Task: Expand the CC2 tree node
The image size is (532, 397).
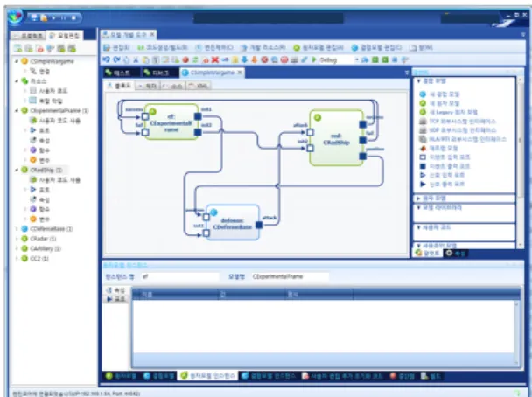Action: (17, 259)
